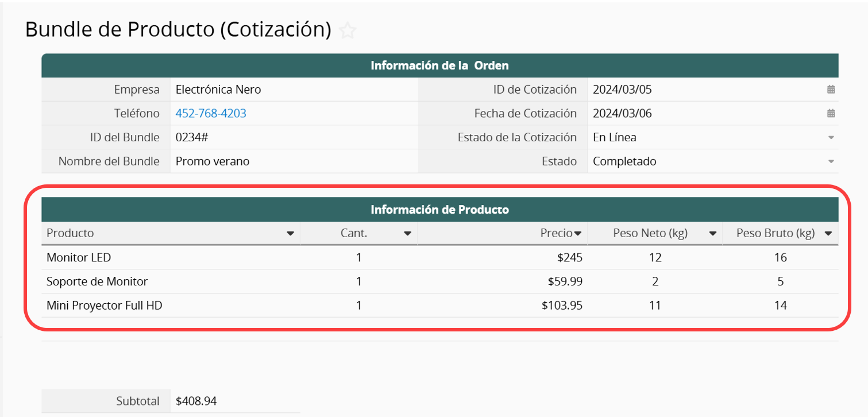This screenshot has height=417, width=868.
Task: Expand the Estado Completado dropdown
Action: 831,162
